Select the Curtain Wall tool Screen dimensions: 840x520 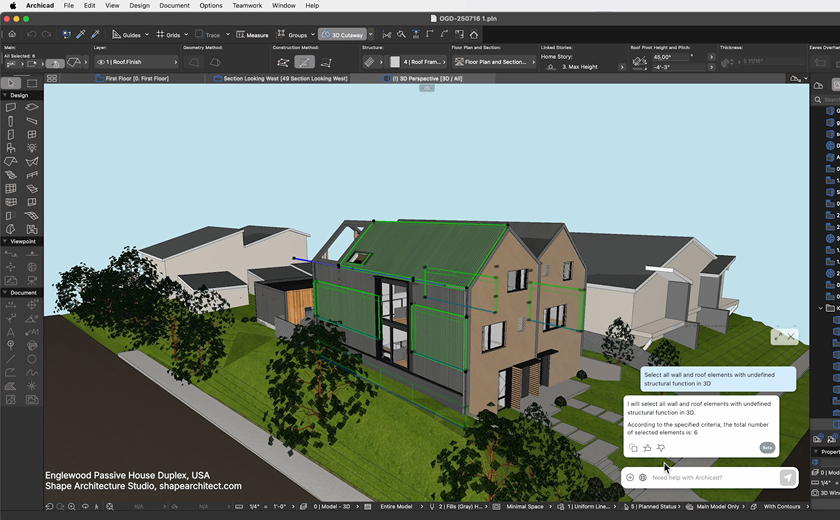pyautogui.click(x=11, y=189)
